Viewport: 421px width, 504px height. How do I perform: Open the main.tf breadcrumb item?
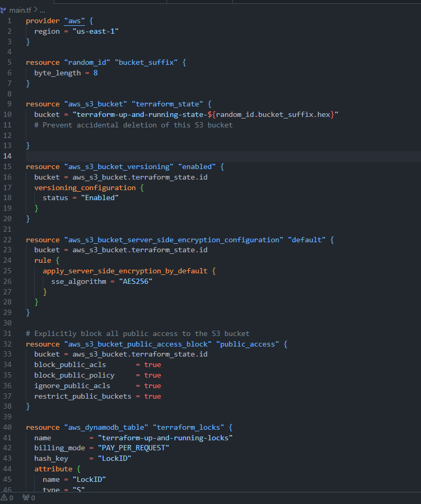point(20,11)
